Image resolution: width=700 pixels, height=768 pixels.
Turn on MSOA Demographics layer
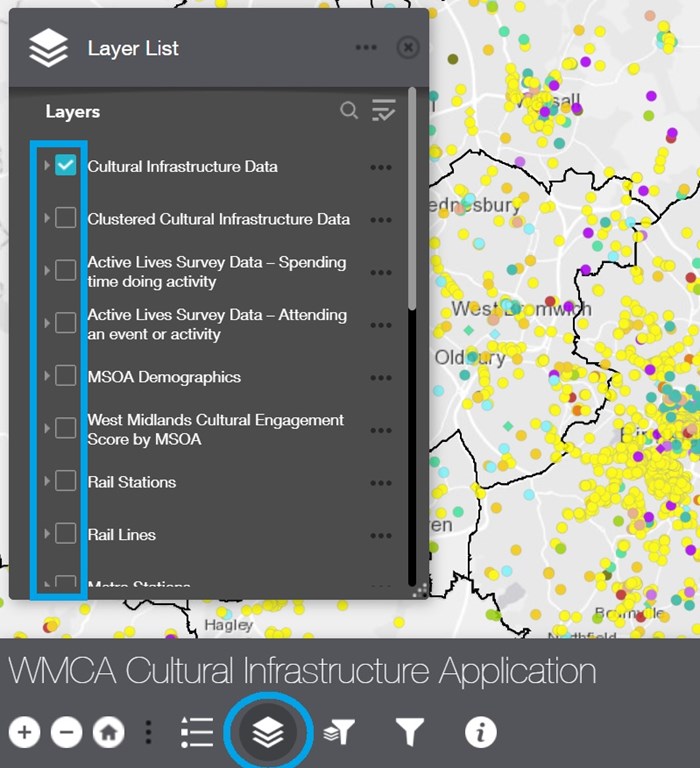[66, 376]
